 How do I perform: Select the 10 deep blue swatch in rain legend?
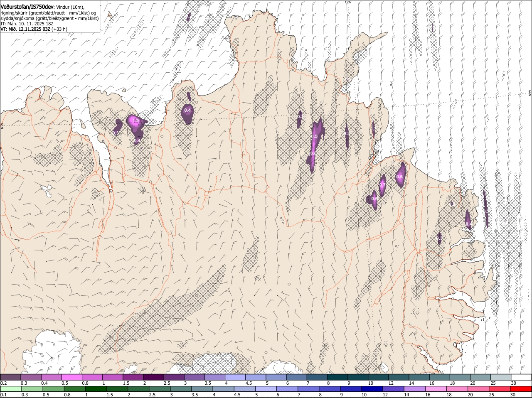[372, 389]
